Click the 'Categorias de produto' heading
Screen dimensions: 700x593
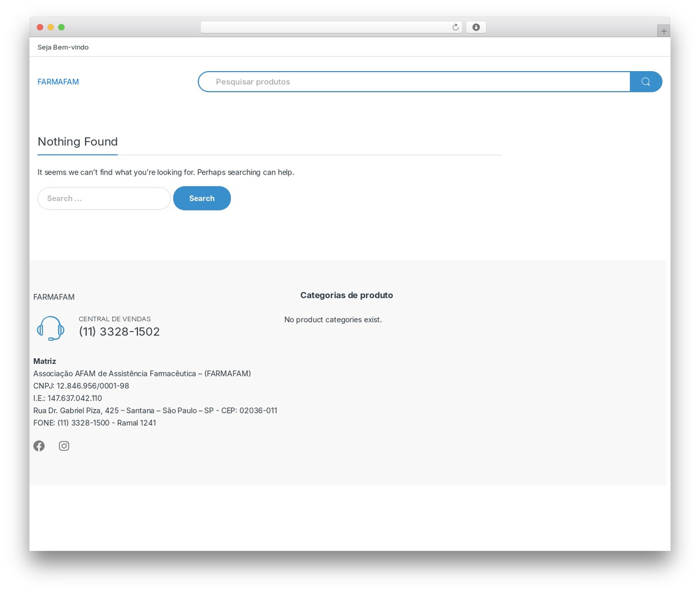347,295
